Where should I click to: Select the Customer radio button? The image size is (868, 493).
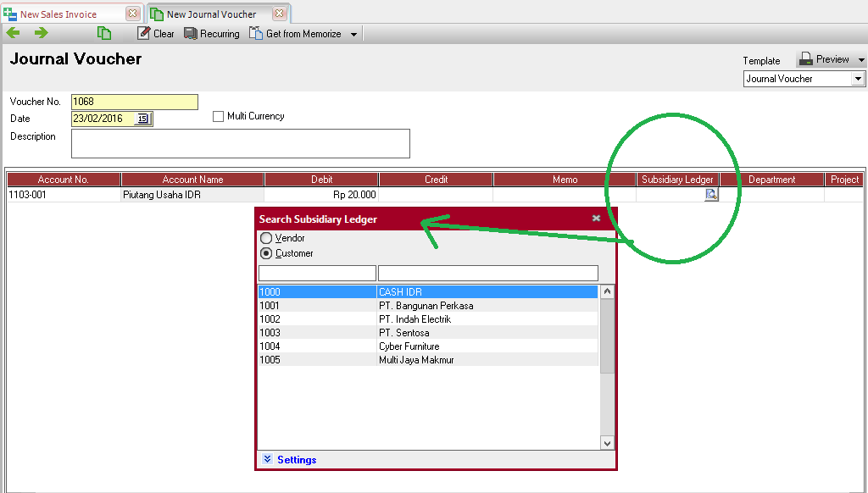[266, 253]
